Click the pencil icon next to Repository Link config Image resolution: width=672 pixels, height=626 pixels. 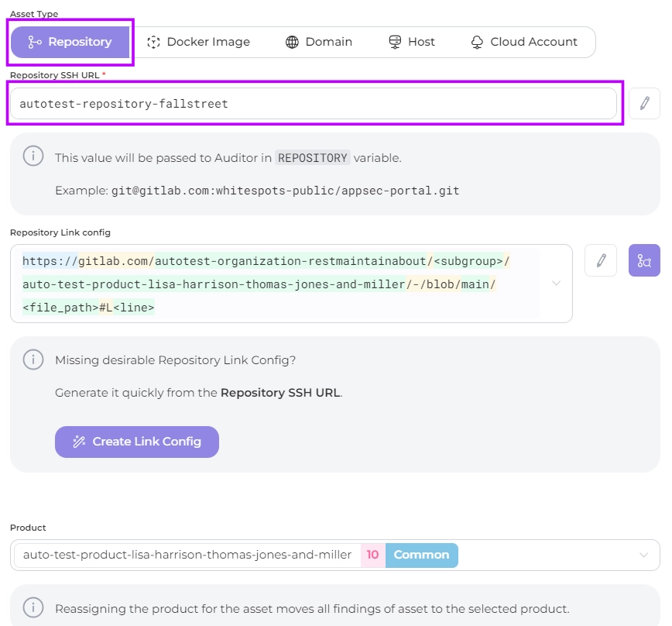[601, 261]
